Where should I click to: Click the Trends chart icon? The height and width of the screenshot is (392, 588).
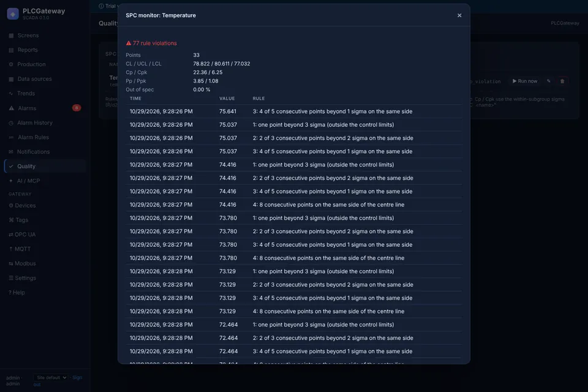(x=11, y=93)
